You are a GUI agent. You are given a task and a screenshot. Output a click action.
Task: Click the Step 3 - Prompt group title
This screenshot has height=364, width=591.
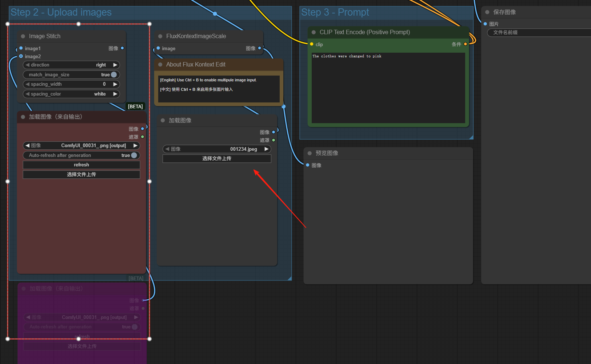(x=335, y=12)
